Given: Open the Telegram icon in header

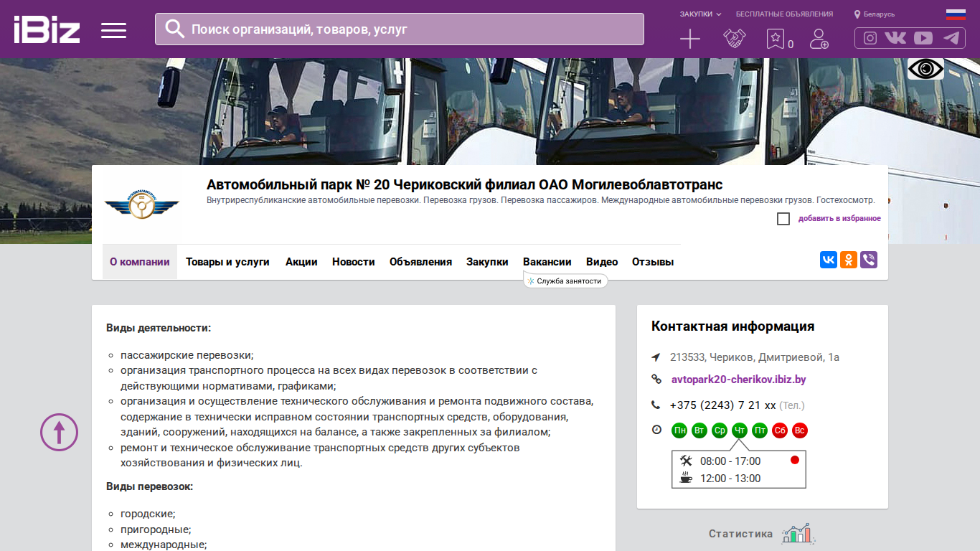Looking at the screenshot, I should pos(951,38).
